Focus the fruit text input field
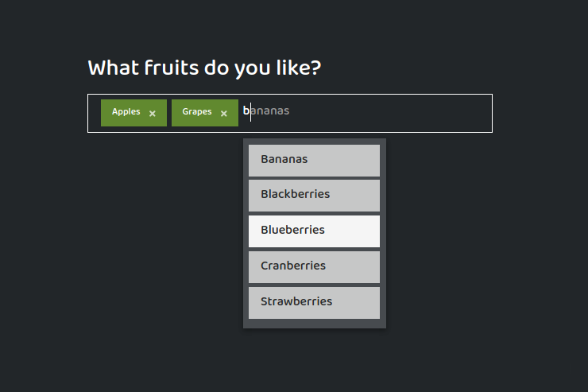The width and height of the screenshot is (588, 392). coord(358,112)
